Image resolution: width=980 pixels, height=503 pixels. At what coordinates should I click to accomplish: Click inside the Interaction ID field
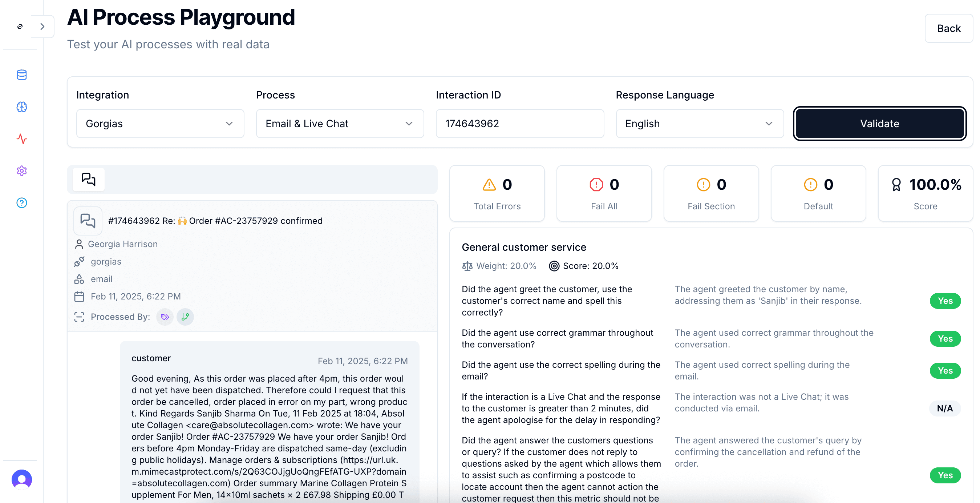point(519,123)
